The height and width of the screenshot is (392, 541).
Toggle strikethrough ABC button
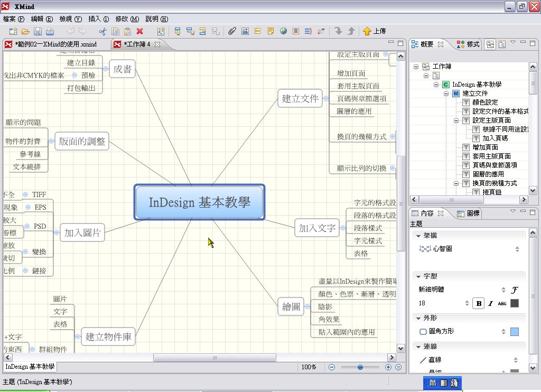(502, 303)
